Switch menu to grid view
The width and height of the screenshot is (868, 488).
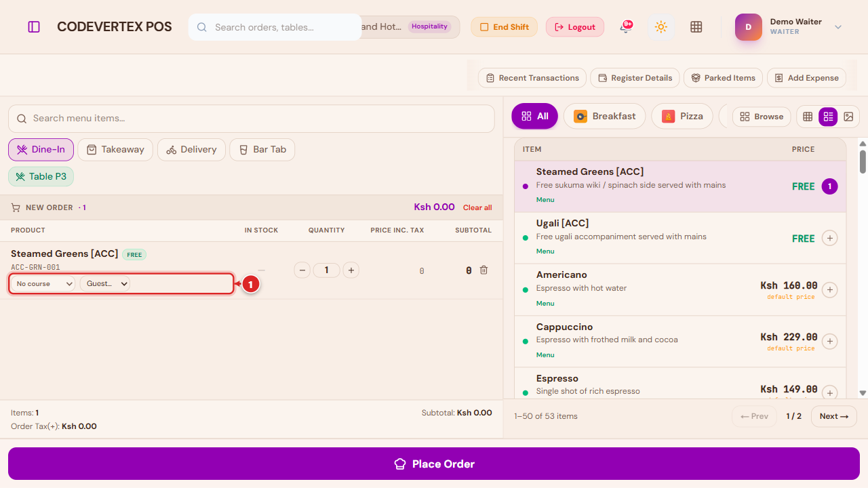click(x=808, y=117)
